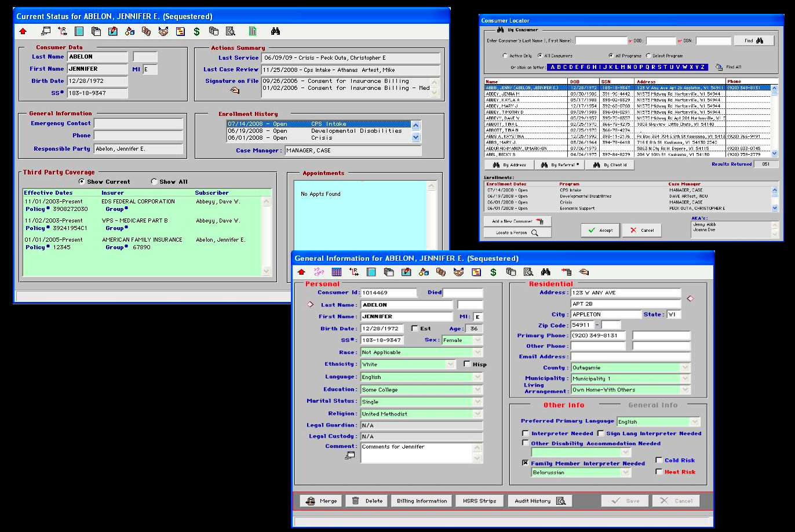Select Active Only in Consumer Locator

tap(505, 56)
